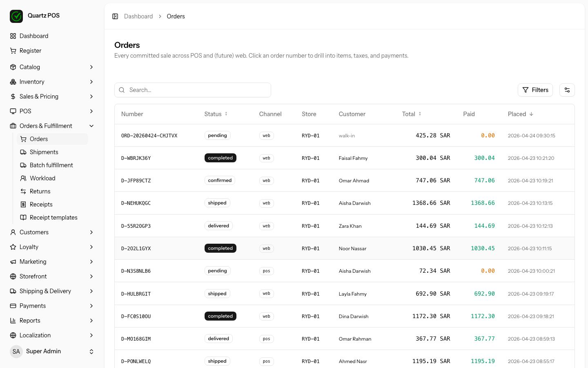Viewport: 588px width, 368px height.
Task: Go to Dashboard via breadcrumb link
Action: click(x=138, y=16)
